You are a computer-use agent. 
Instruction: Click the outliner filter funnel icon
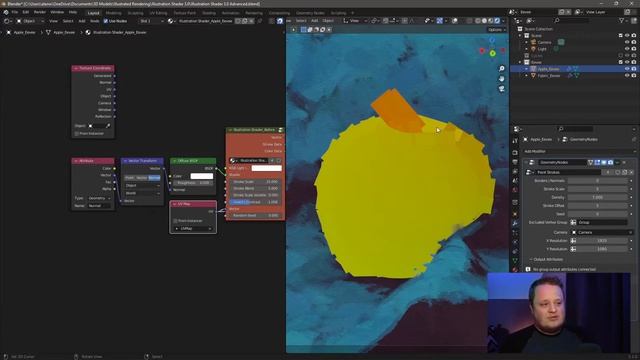[x=622, y=20]
